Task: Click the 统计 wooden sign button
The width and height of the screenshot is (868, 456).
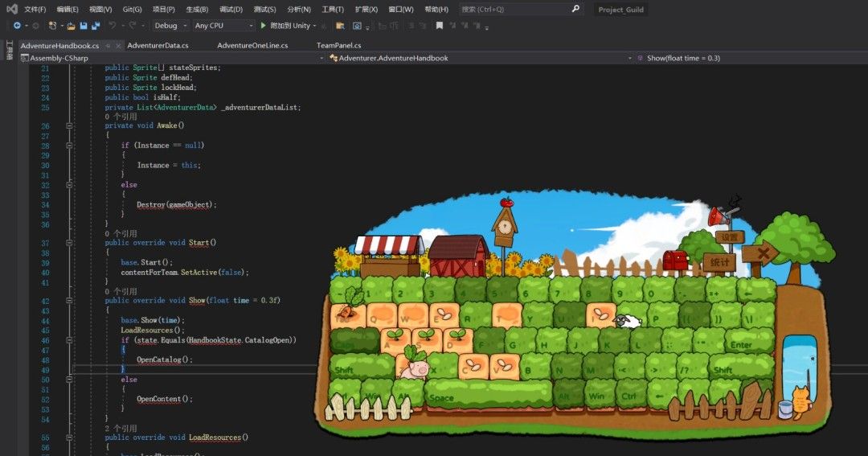Action: click(719, 262)
